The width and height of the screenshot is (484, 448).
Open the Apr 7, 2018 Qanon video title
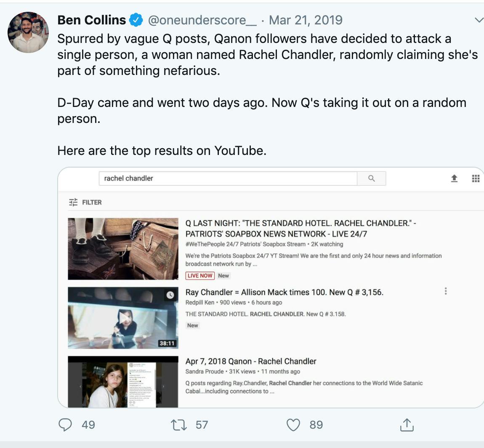click(251, 361)
